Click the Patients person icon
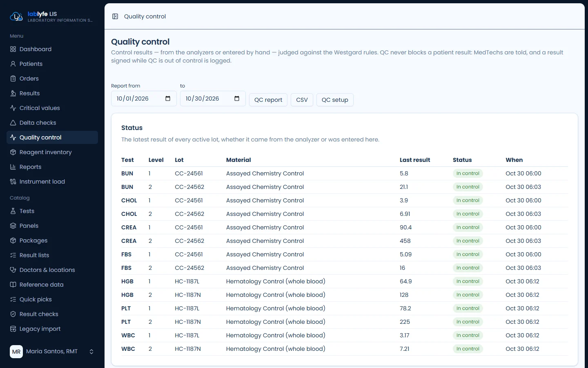 13,64
